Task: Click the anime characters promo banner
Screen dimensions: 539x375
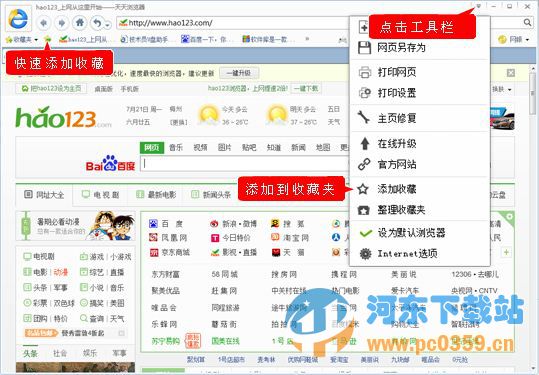Action: 76,226
